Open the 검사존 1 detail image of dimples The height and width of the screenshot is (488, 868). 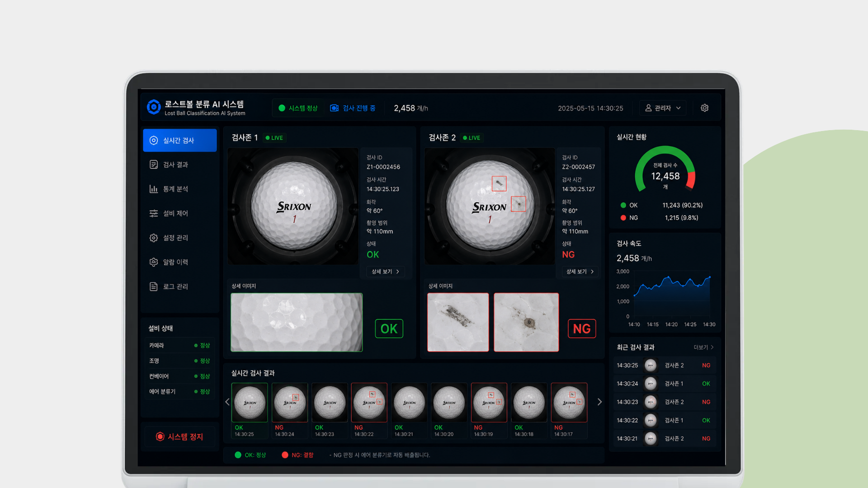click(297, 322)
